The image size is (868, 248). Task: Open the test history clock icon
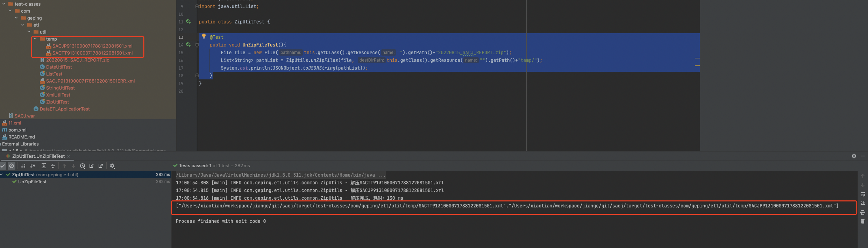tap(83, 166)
